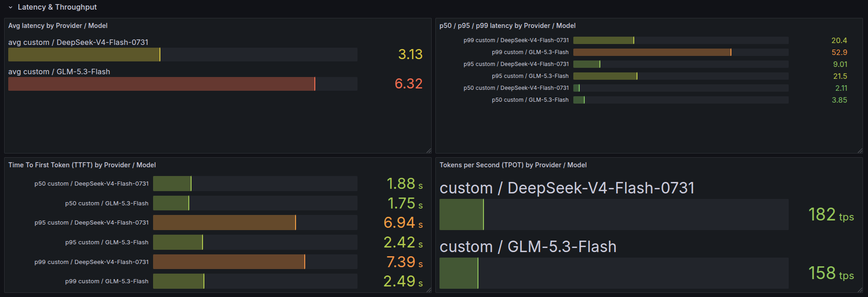This screenshot has width=868, height=297.
Task: Grab TTFT panel resize handle
Action: coord(429,290)
